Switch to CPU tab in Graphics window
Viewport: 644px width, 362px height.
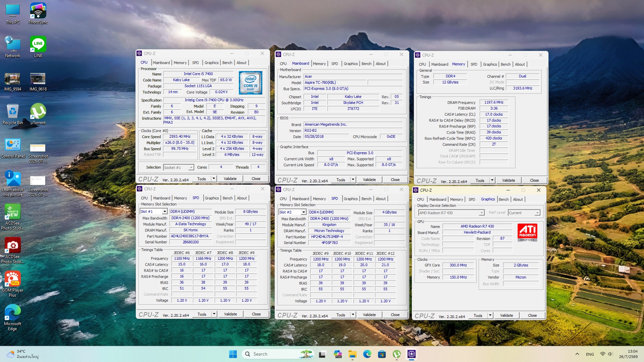pyautogui.click(x=421, y=199)
